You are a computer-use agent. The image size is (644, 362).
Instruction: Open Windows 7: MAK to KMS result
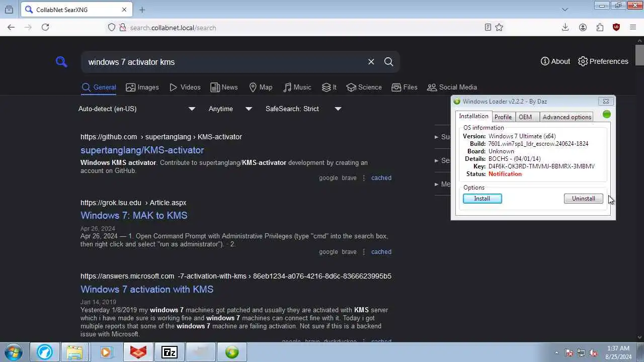(134, 215)
